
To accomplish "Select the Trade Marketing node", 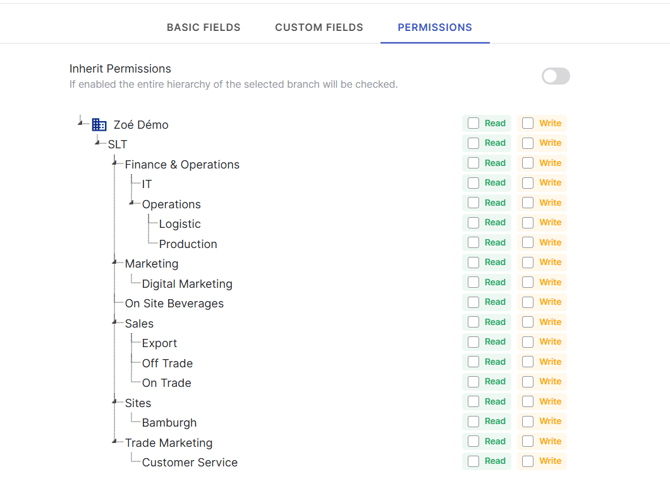I will click(x=168, y=443).
